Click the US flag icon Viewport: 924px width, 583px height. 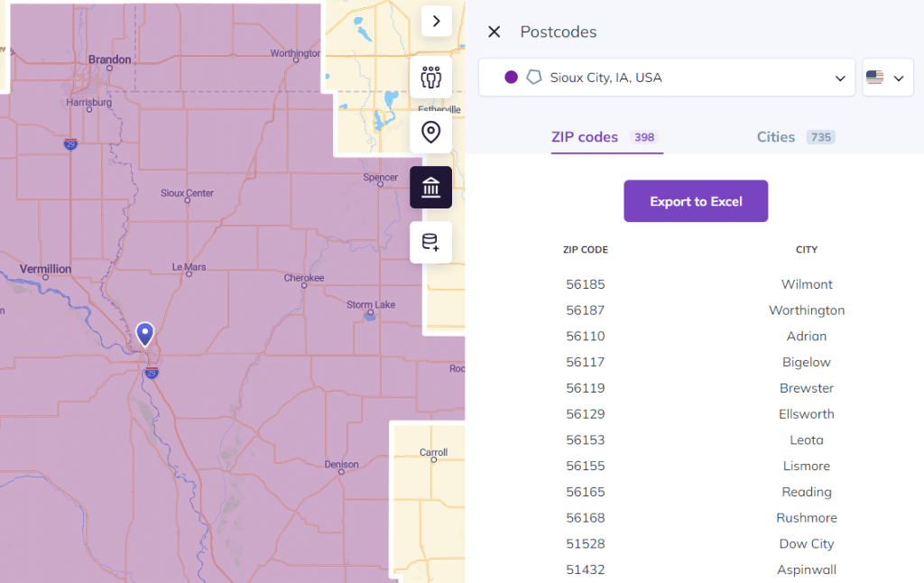[874, 78]
